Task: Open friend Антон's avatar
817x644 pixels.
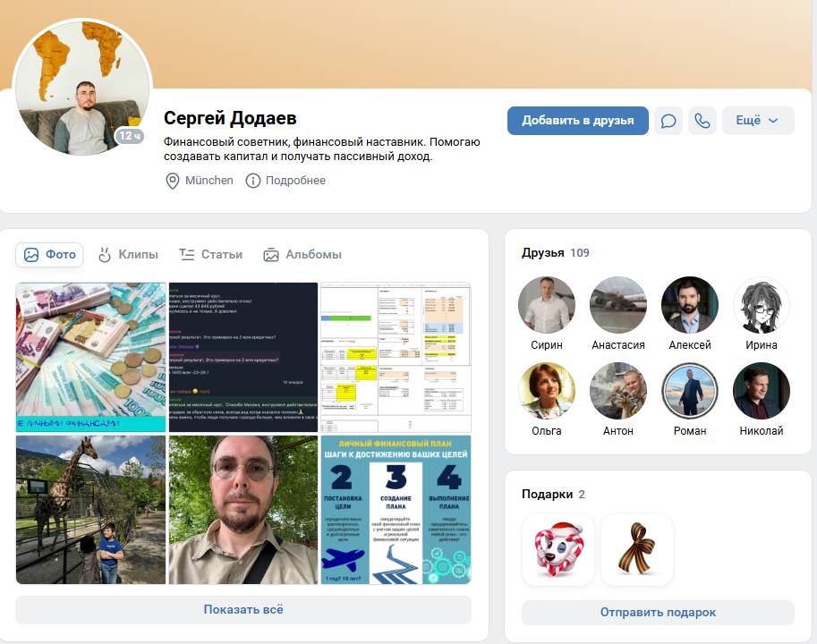Action: click(618, 391)
